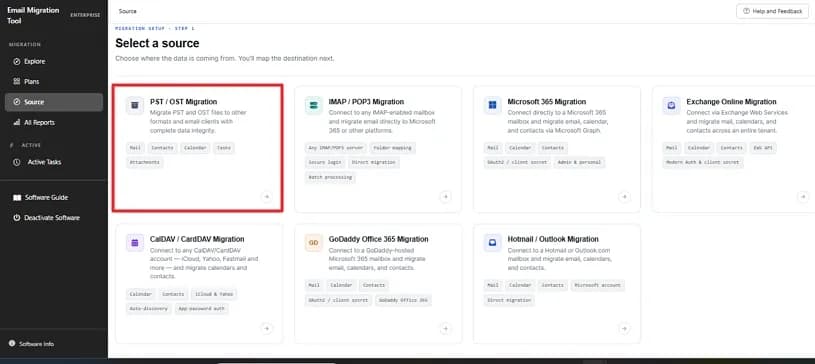The image size is (815, 364).
Task: Click the Secure login tag
Action: [325, 163]
